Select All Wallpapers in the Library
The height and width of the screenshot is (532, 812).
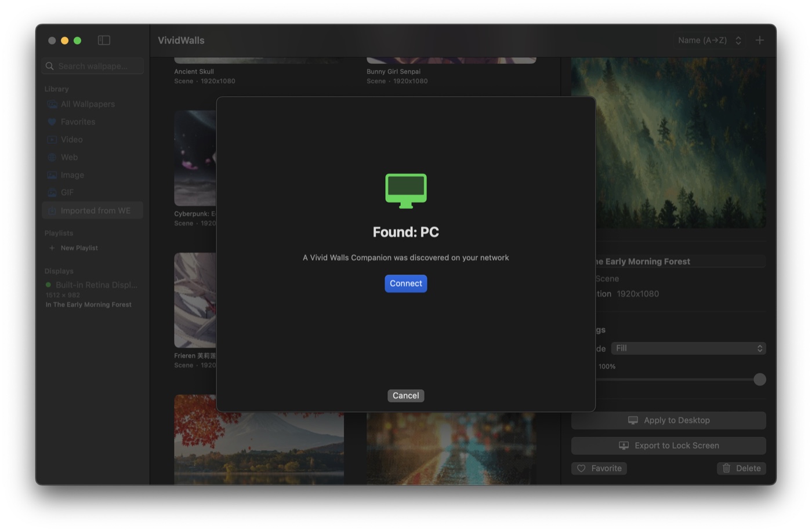(x=93, y=104)
